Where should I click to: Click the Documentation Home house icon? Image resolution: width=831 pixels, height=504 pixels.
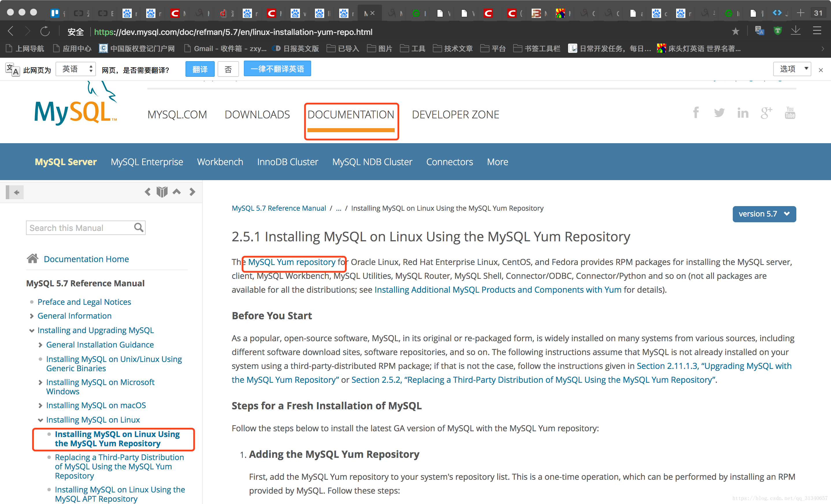pos(33,259)
